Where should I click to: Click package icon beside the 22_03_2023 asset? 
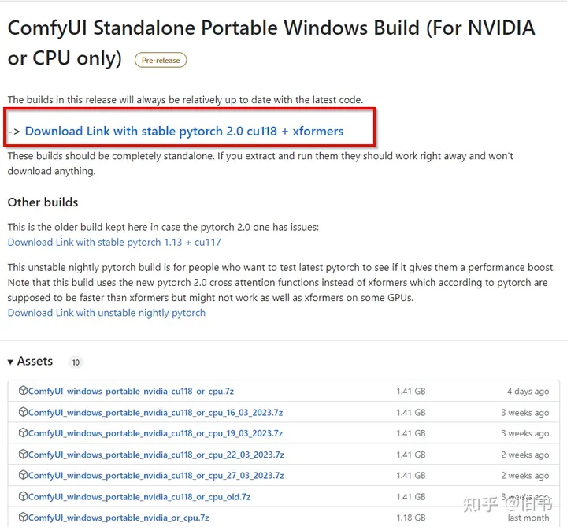tap(23, 454)
